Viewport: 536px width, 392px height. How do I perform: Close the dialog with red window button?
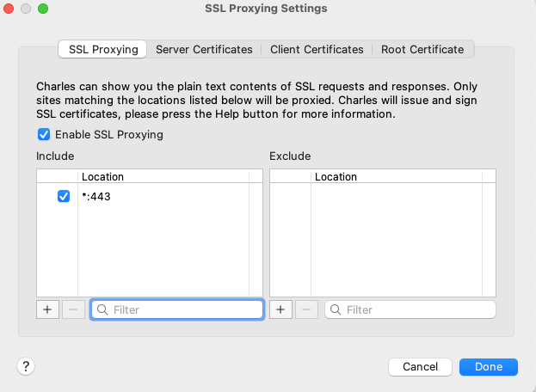click(x=9, y=9)
